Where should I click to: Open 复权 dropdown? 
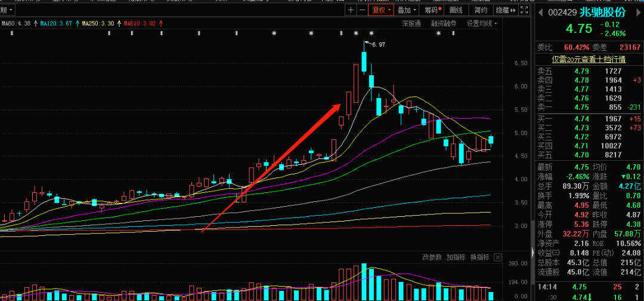coord(382,10)
